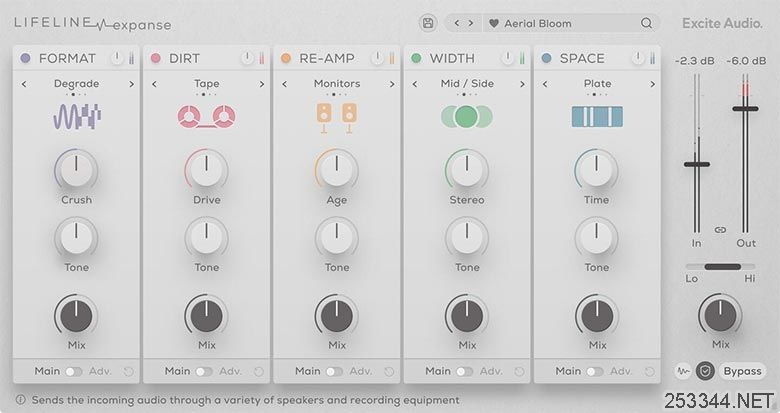The image size is (780, 413).
Task: Open the Aerial Bloom preset name menu
Action: [x=538, y=23]
